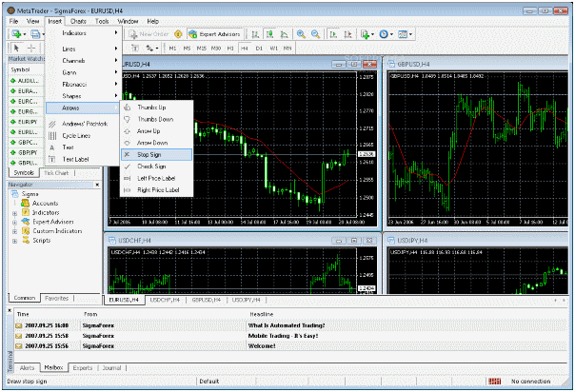
Task: Open the Favorites navigator tab
Action: tap(56, 298)
